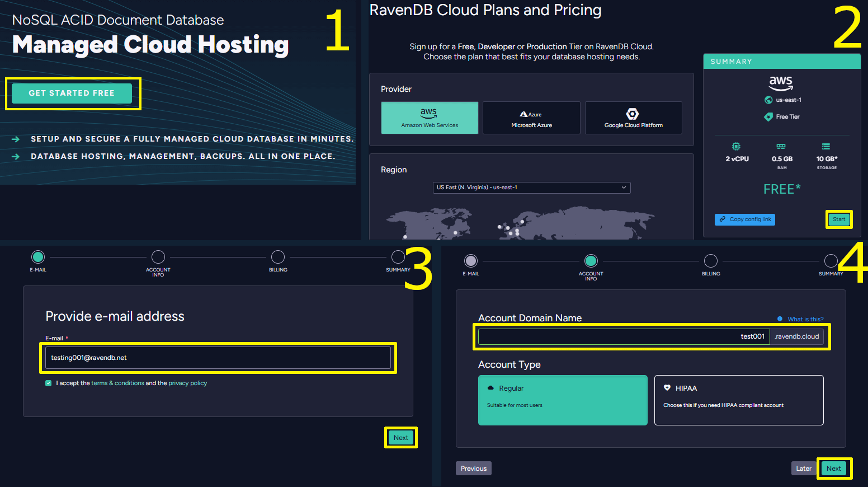Click the Free Tier text in Summary
The width and height of the screenshot is (868, 487).
click(x=787, y=117)
